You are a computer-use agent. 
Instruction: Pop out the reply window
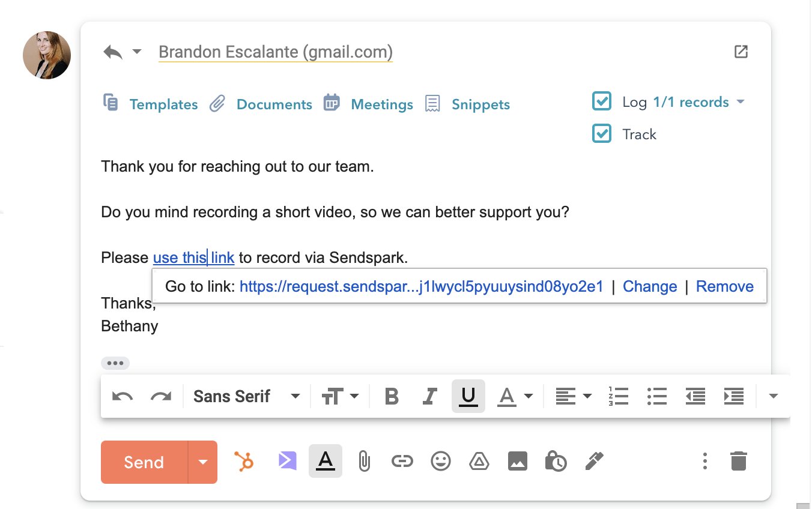pyautogui.click(x=741, y=52)
